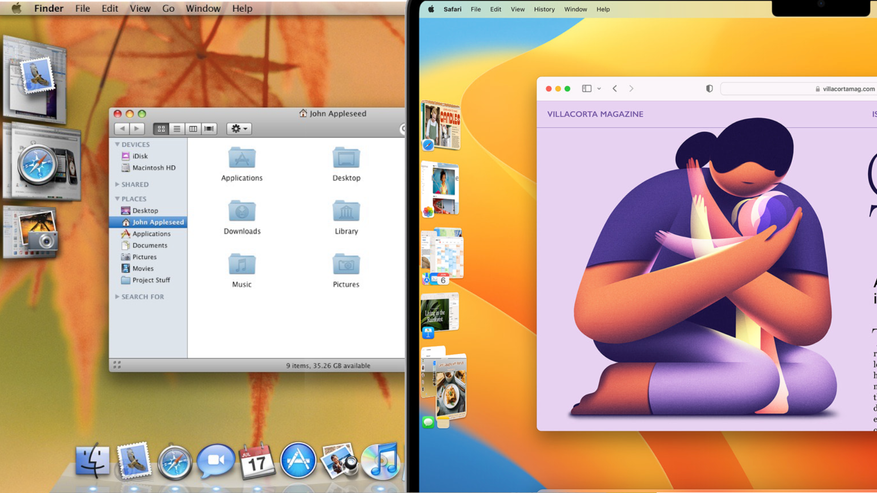Open the Go menu in Finder
Screen dimensions: 877x493
click(x=168, y=8)
